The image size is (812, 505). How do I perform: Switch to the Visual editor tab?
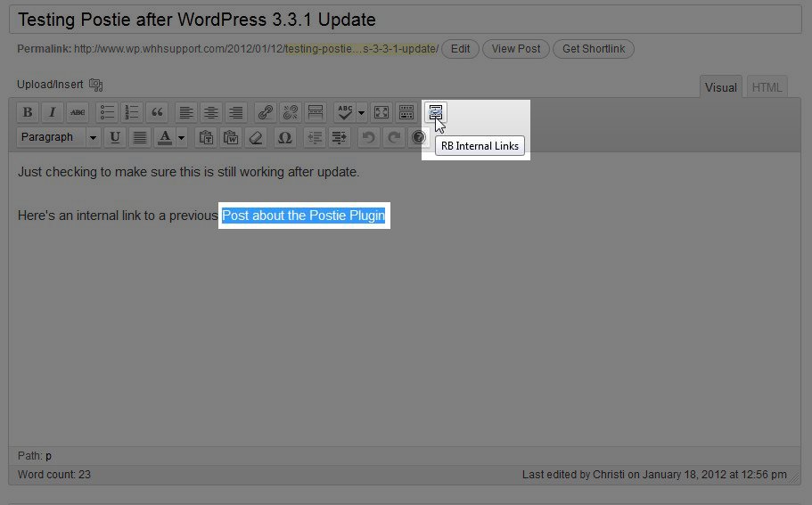721,87
